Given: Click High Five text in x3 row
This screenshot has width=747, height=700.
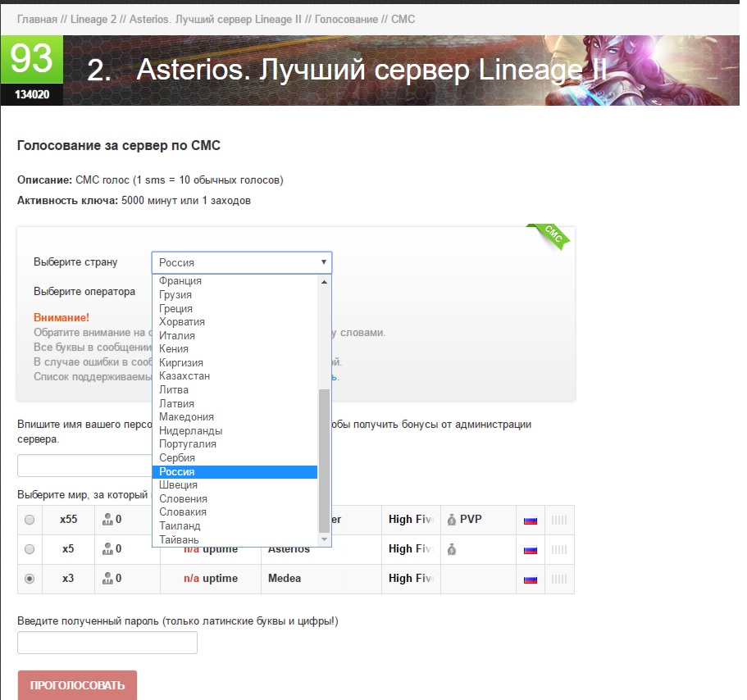Looking at the screenshot, I should click(x=411, y=578).
